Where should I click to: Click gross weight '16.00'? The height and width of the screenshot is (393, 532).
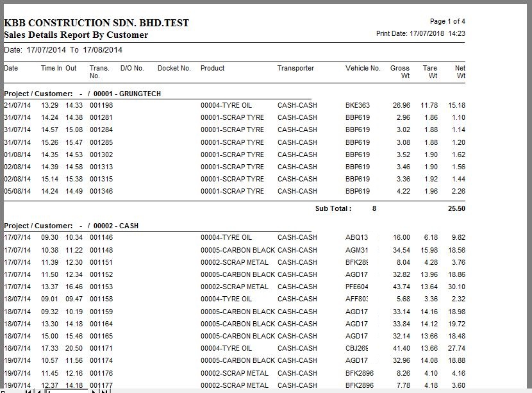(402, 238)
